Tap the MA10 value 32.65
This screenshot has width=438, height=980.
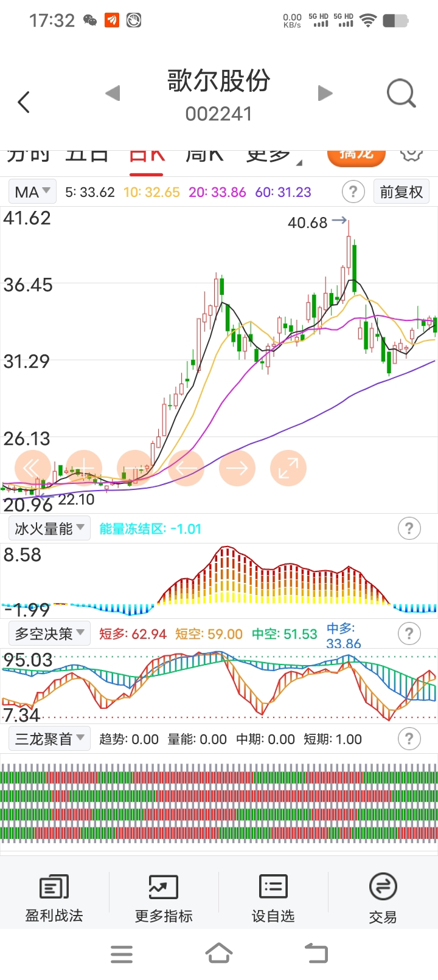pyautogui.click(x=151, y=192)
